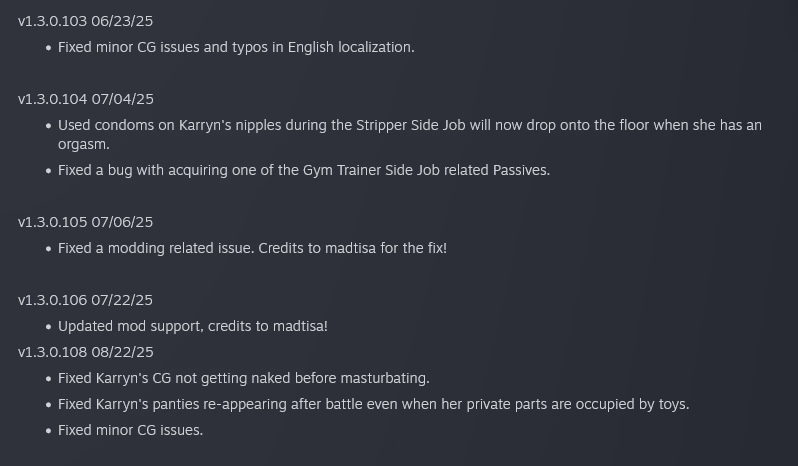Select the modding related issue fix note
The width and height of the screenshot is (798, 466).
click(x=252, y=248)
